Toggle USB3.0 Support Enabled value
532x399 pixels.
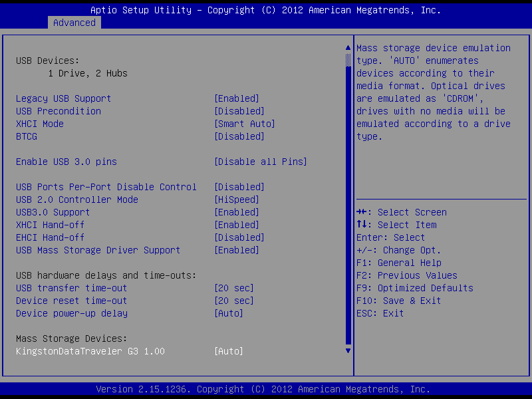pos(236,212)
